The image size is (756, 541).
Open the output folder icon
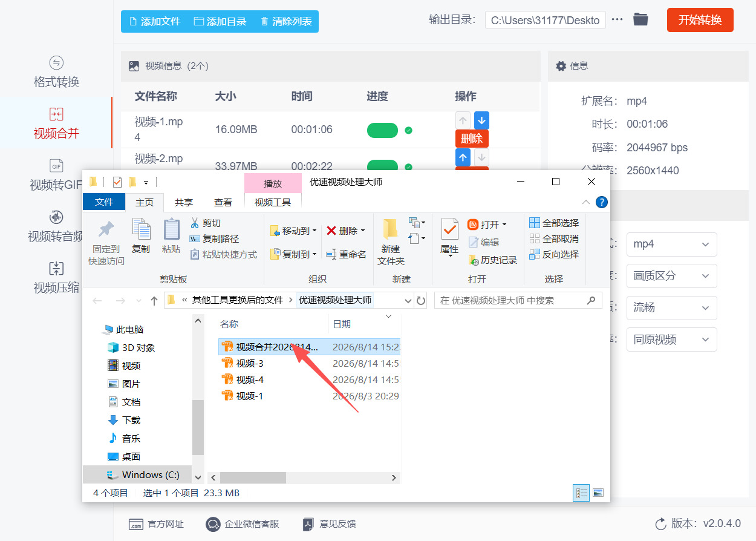point(640,19)
